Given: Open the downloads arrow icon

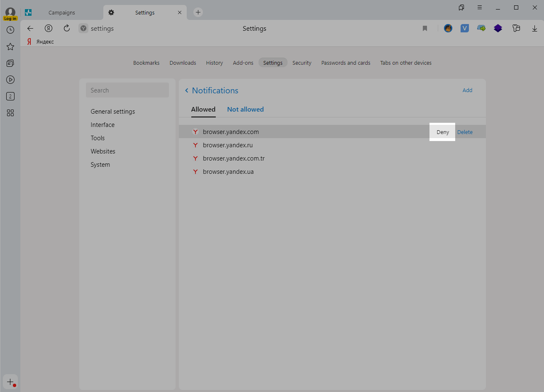Looking at the screenshot, I should click(x=534, y=28).
